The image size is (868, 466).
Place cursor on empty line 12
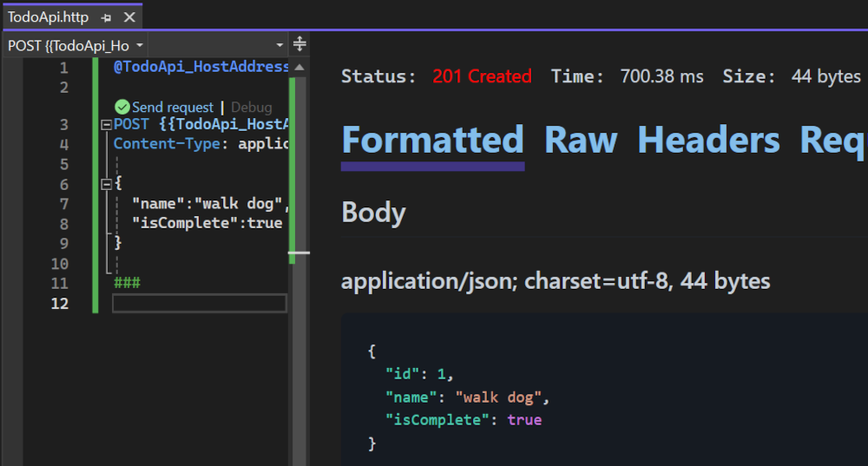[x=199, y=303]
